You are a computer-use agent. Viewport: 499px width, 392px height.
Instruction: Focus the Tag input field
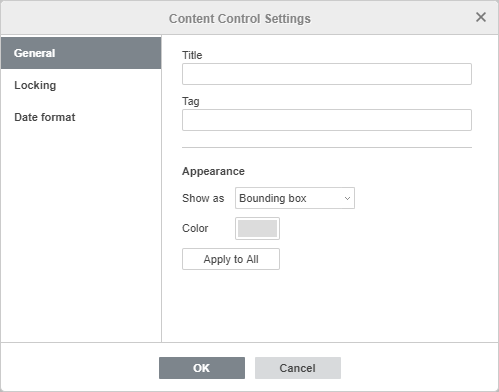[327, 120]
